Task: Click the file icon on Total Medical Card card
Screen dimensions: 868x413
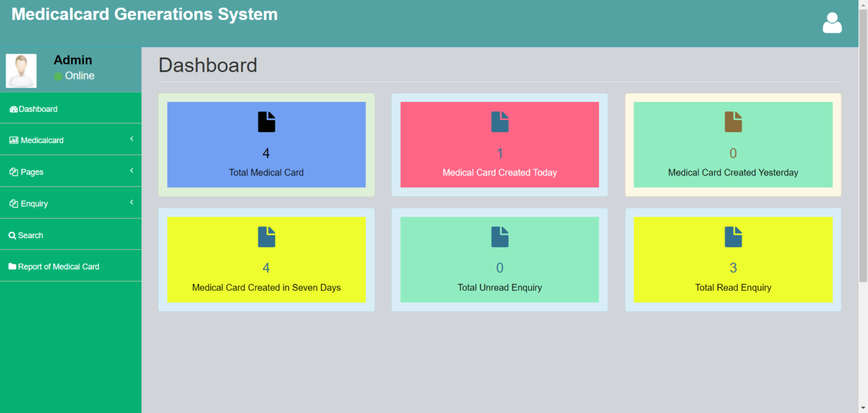Action: [266, 121]
